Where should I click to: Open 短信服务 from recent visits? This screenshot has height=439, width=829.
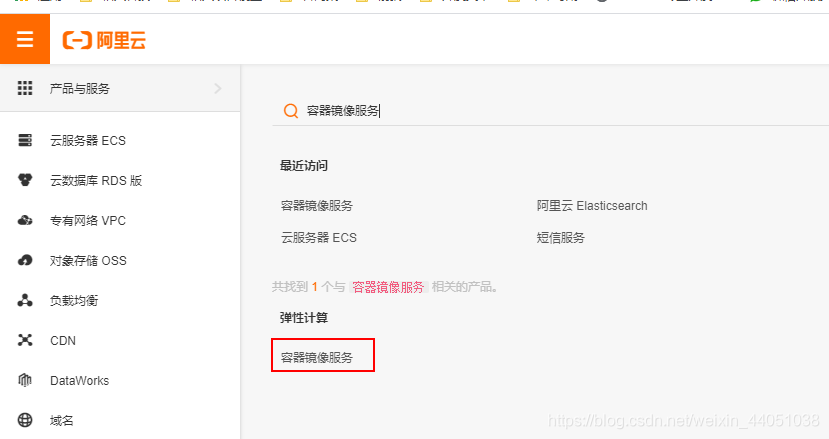[560, 238]
